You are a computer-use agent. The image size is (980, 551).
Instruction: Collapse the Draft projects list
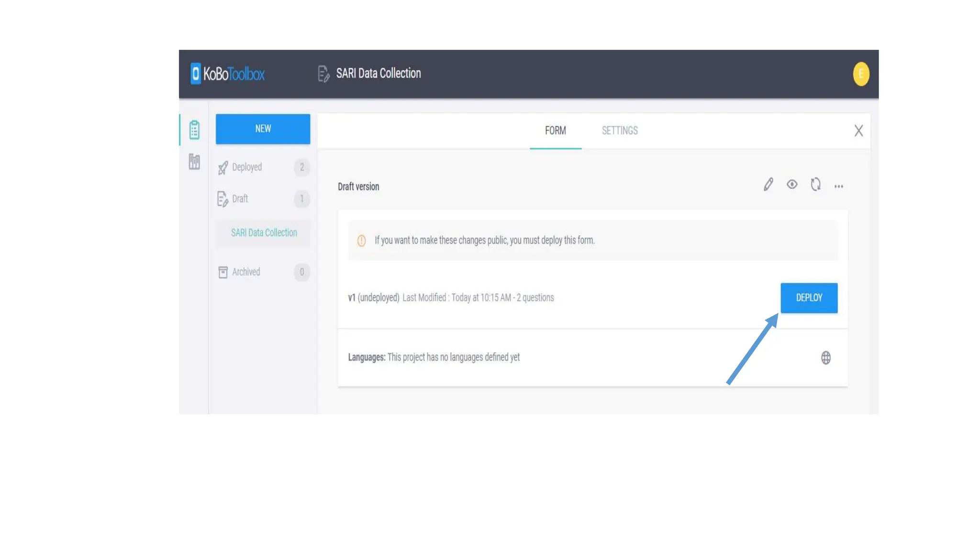240,199
